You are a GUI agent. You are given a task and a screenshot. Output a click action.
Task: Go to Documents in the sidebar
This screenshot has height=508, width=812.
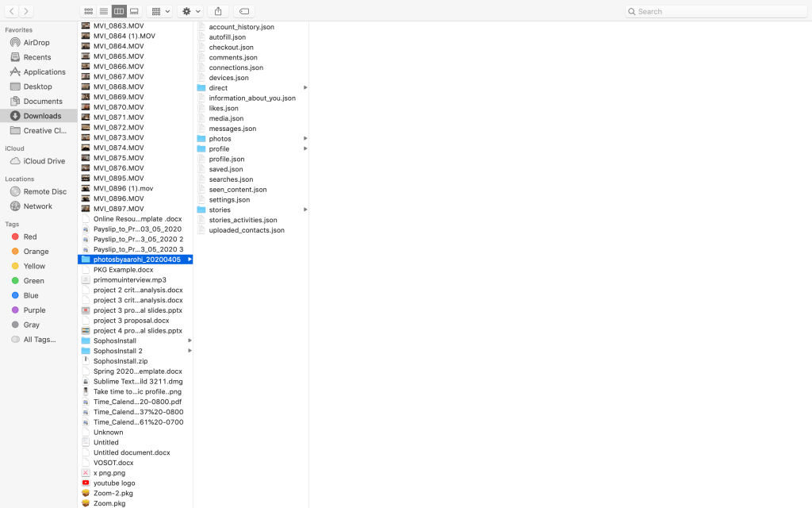43,102
